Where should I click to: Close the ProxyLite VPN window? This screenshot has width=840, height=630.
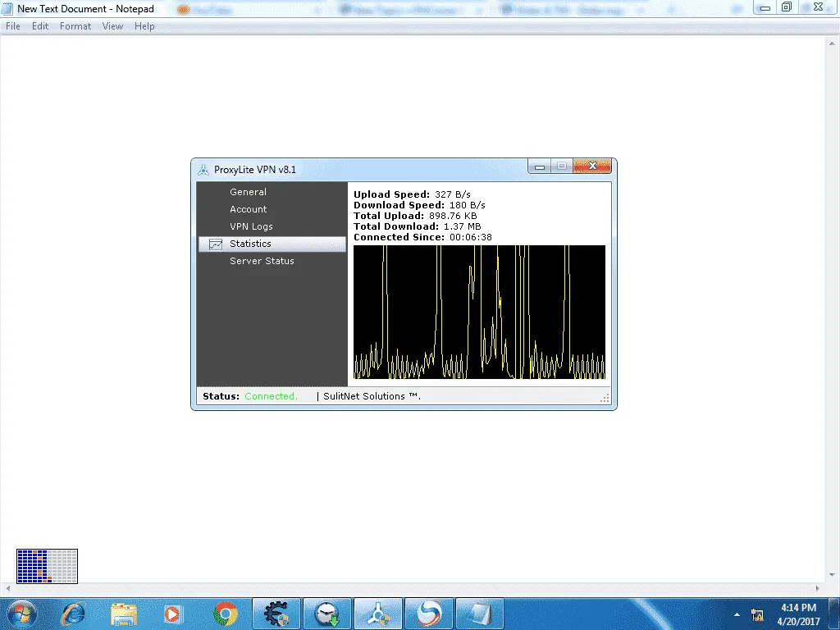click(x=592, y=166)
